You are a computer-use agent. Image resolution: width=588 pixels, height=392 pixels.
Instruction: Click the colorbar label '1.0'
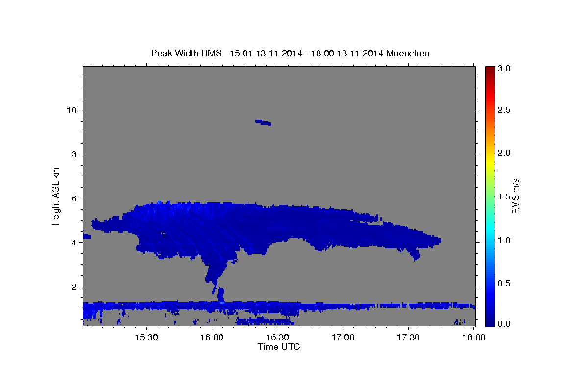(505, 240)
